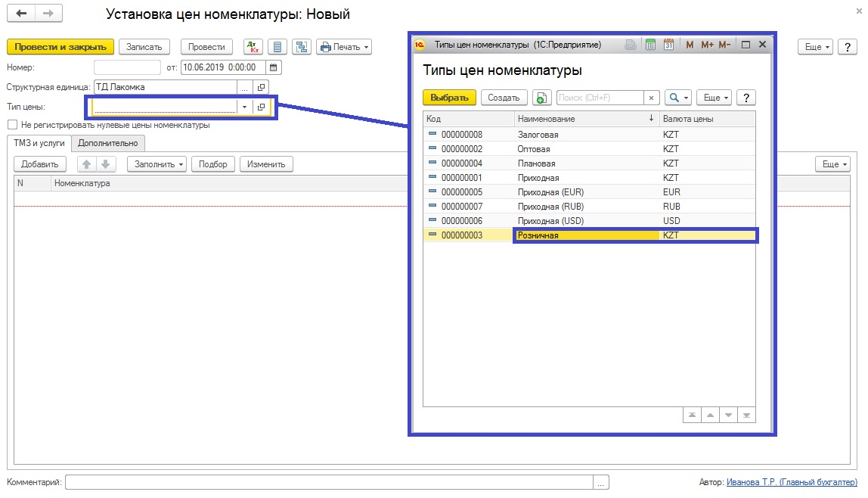Click into the Поиск (Ctrl+F) search field
Image resolution: width=868 pixels, height=498 pixels.
point(600,98)
